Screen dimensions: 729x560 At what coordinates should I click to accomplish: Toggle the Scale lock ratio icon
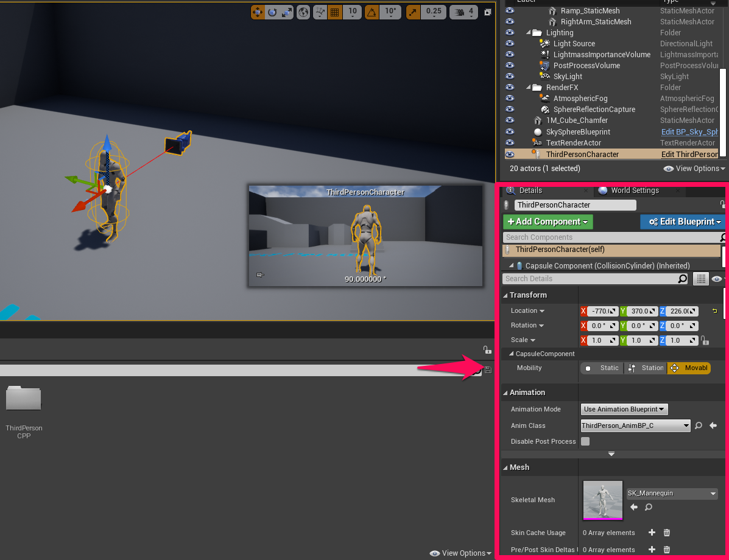(705, 340)
